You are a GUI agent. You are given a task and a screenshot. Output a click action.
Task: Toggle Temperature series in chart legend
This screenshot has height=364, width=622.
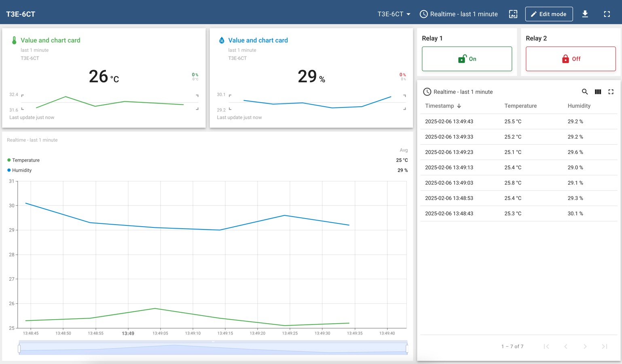[25, 160]
